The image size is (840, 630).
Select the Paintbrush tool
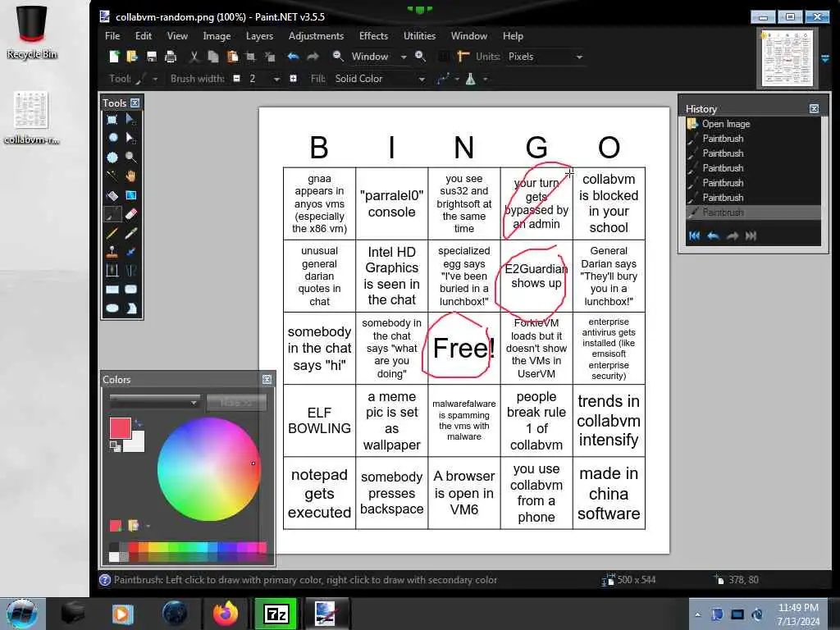tap(112, 215)
